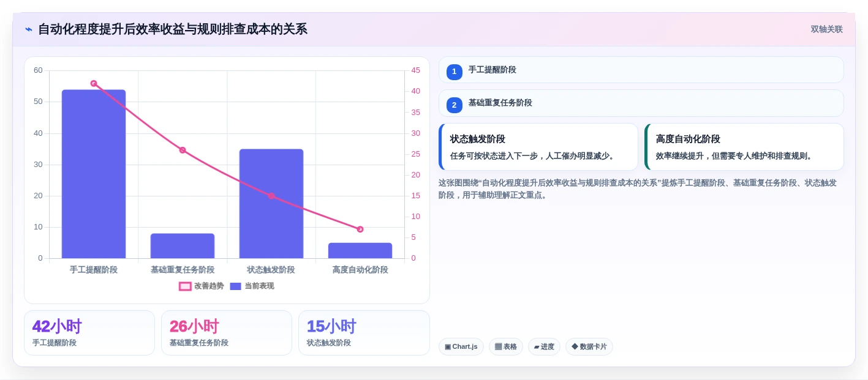Open the 手工提醒阶段 list row
This screenshot has width=868, height=380.
(x=641, y=70)
